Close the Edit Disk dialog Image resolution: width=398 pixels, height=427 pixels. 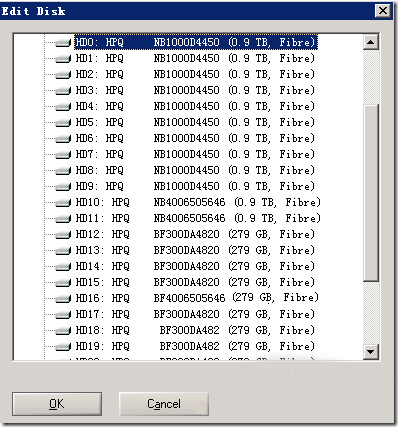pos(383,11)
